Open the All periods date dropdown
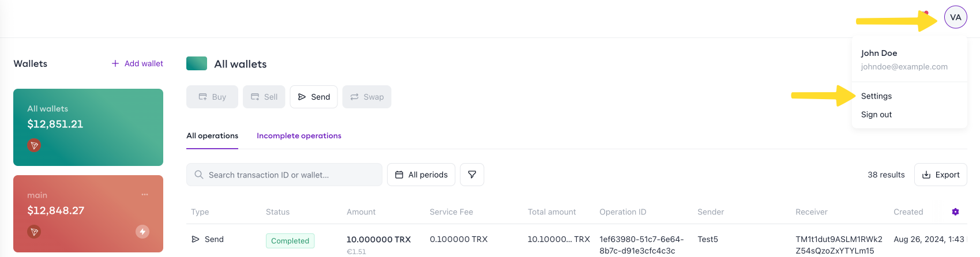The width and height of the screenshot is (980, 257). point(421,175)
